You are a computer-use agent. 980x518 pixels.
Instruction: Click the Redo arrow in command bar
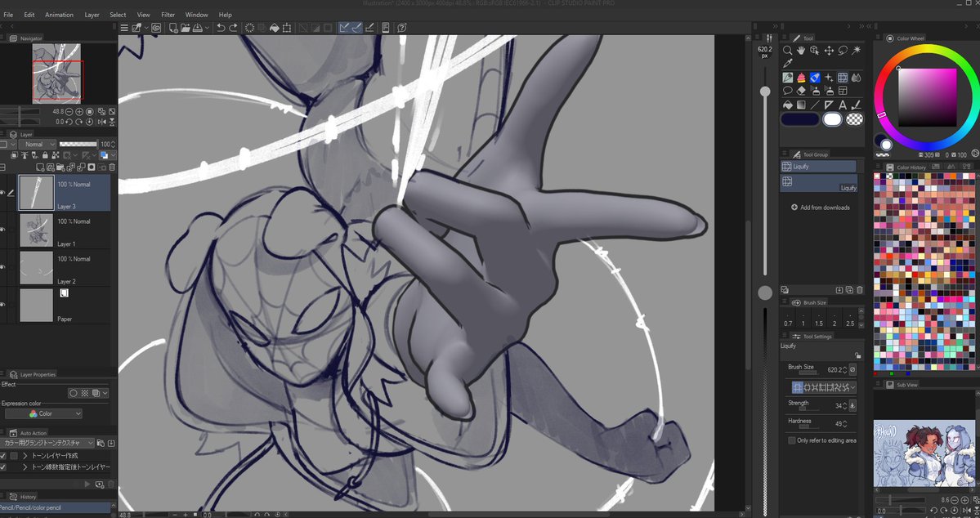[x=233, y=28]
